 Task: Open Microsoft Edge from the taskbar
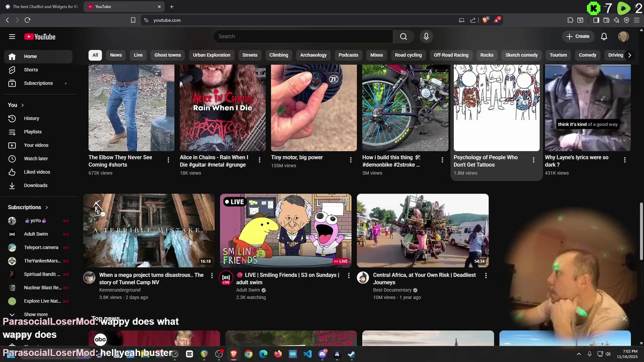[263, 354]
